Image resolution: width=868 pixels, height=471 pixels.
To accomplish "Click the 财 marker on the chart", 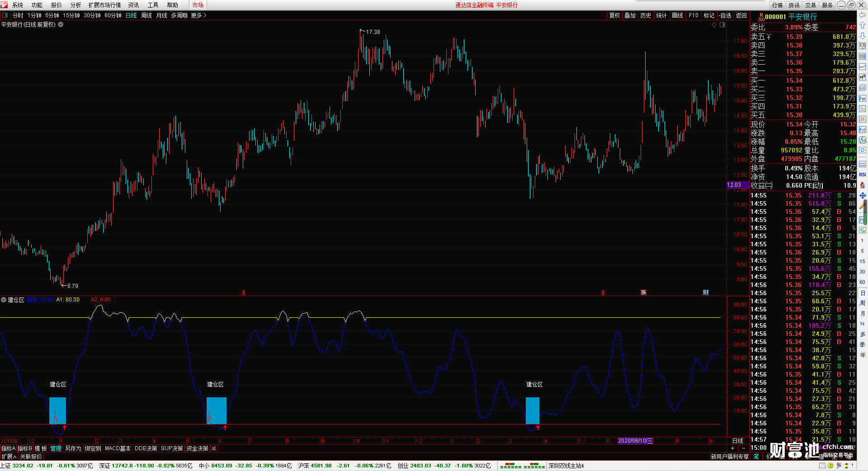I will 706,292.
